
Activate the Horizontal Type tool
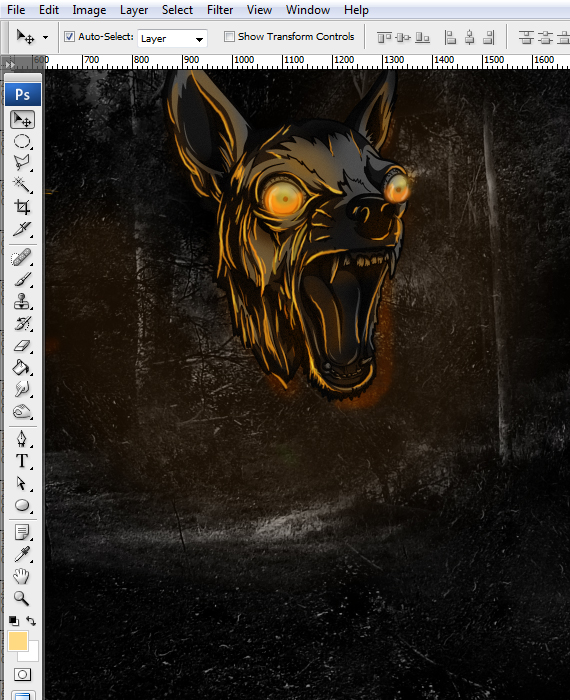[x=22, y=461]
